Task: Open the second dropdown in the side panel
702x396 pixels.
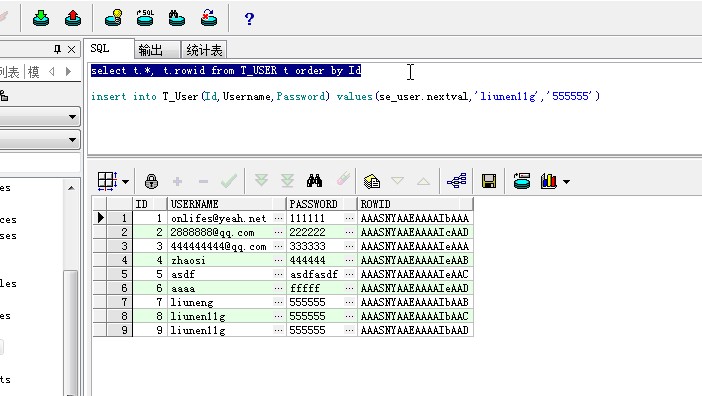Action: coord(72,140)
